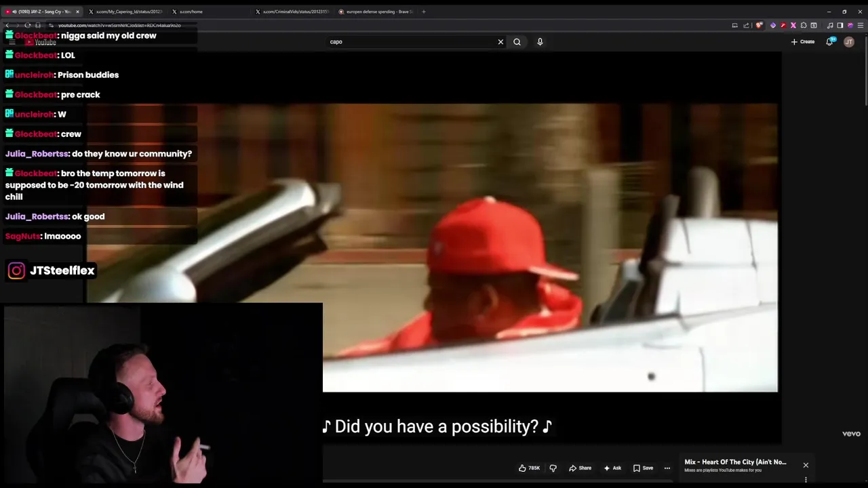
Task: Start voice search with the microphone
Action: [x=540, y=41]
